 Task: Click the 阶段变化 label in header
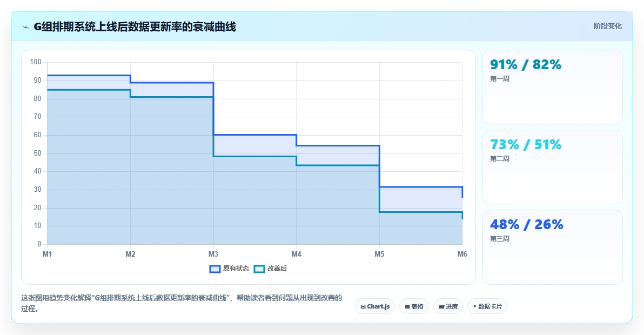[607, 26]
